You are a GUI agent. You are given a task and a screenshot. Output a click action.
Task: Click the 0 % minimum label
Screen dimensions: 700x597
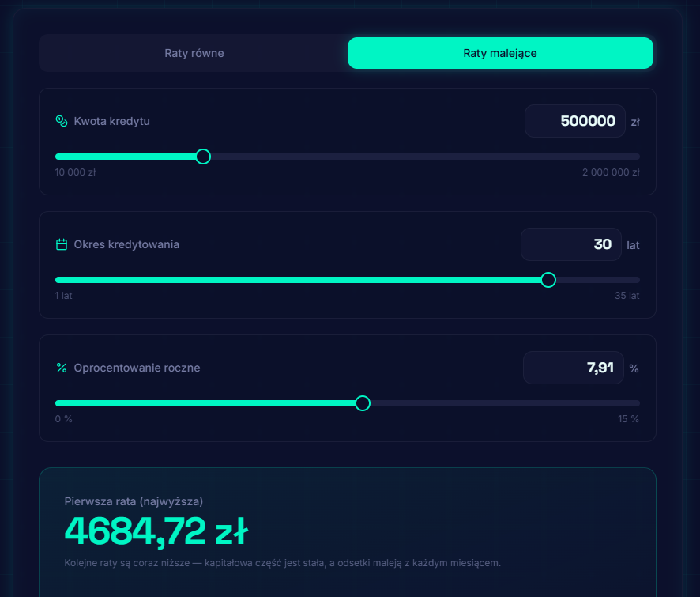tap(63, 419)
